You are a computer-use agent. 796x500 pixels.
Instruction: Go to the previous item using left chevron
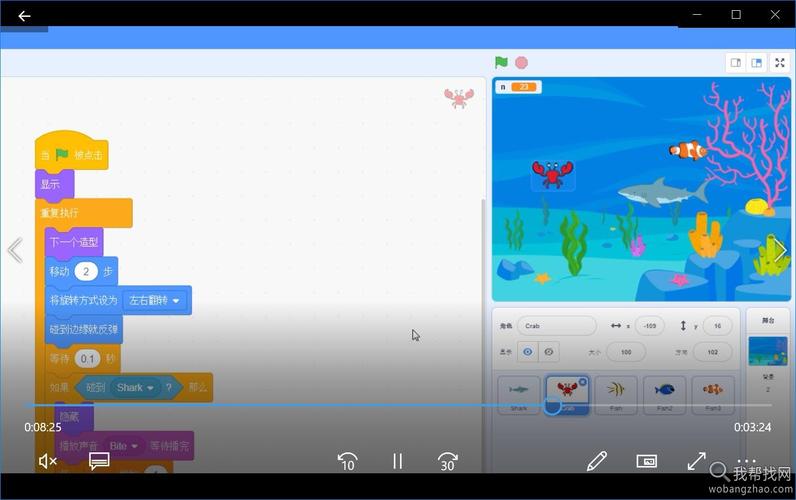click(x=15, y=250)
